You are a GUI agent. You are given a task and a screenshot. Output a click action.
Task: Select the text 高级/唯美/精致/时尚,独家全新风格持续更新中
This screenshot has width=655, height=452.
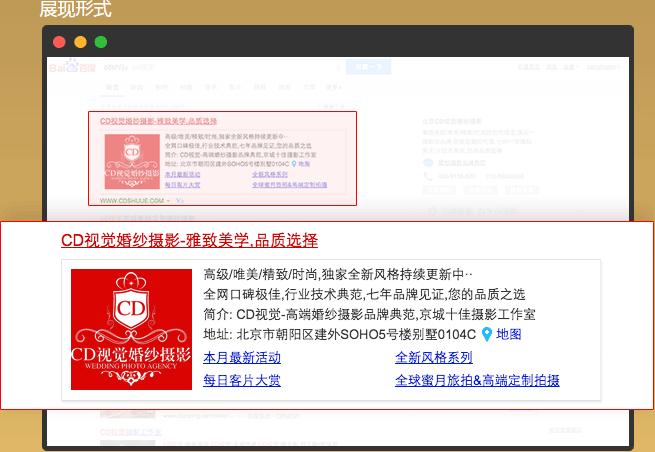pyautogui.click(x=338, y=274)
